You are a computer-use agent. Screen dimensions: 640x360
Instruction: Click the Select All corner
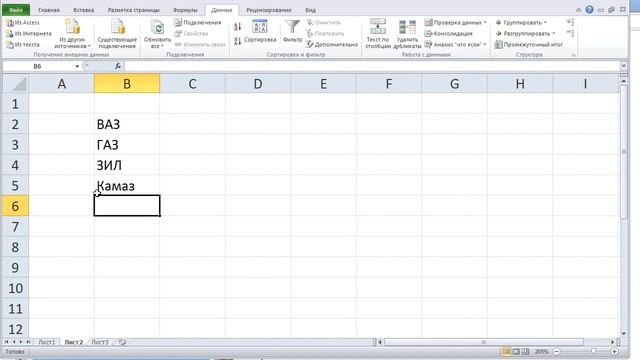[x=16, y=84]
